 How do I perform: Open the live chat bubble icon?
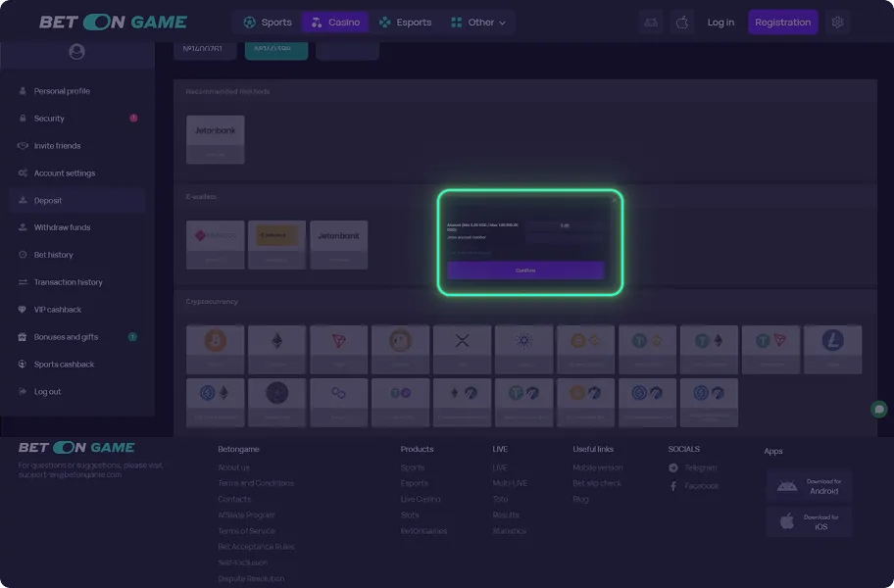click(879, 410)
